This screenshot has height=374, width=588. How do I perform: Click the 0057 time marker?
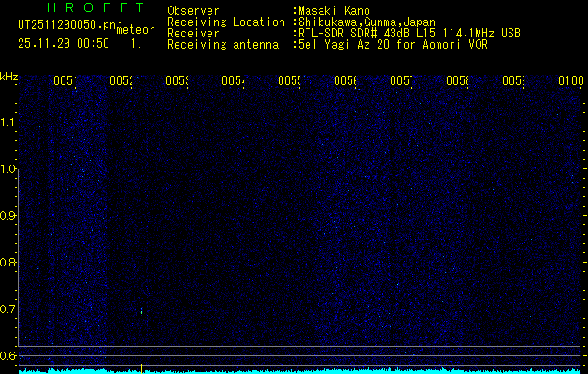[401, 80]
